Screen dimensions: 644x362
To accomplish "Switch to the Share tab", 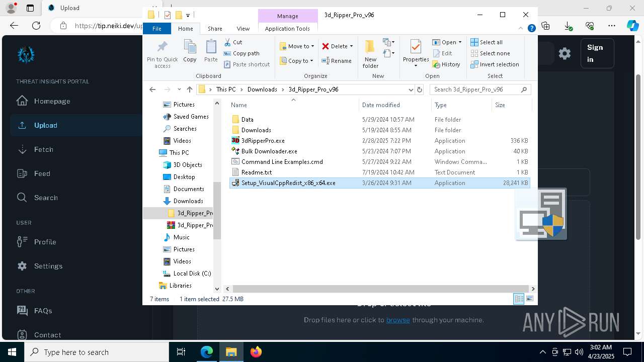I will [215, 29].
